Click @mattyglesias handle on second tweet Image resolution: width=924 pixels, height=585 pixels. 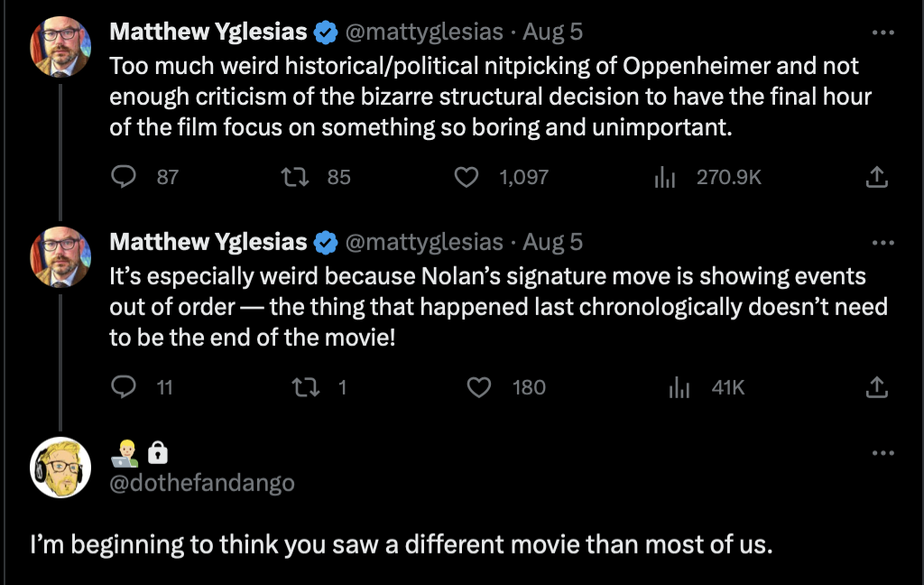click(x=424, y=242)
